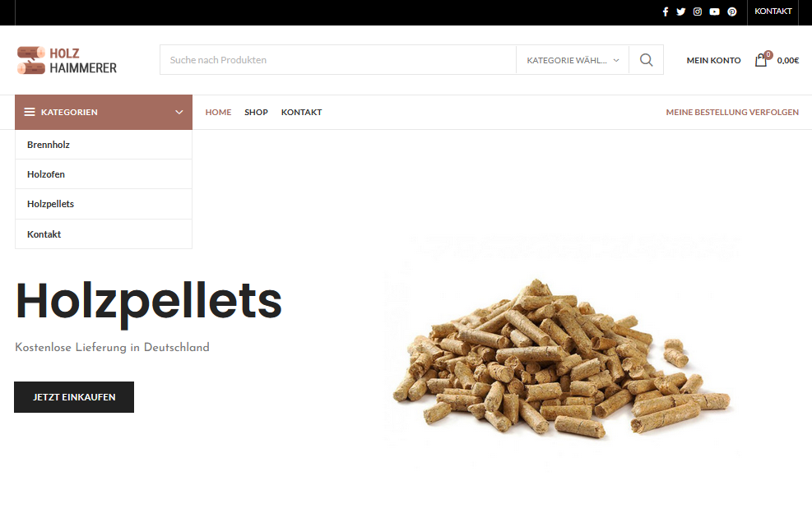The height and width of the screenshot is (518, 812).
Task: Open the Facebook social icon
Action: [x=666, y=12]
